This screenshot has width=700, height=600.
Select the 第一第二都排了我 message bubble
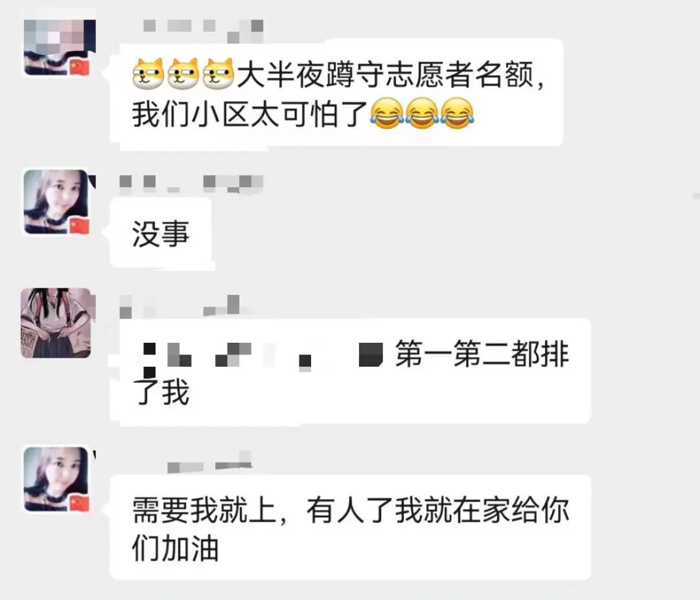coord(351,371)
